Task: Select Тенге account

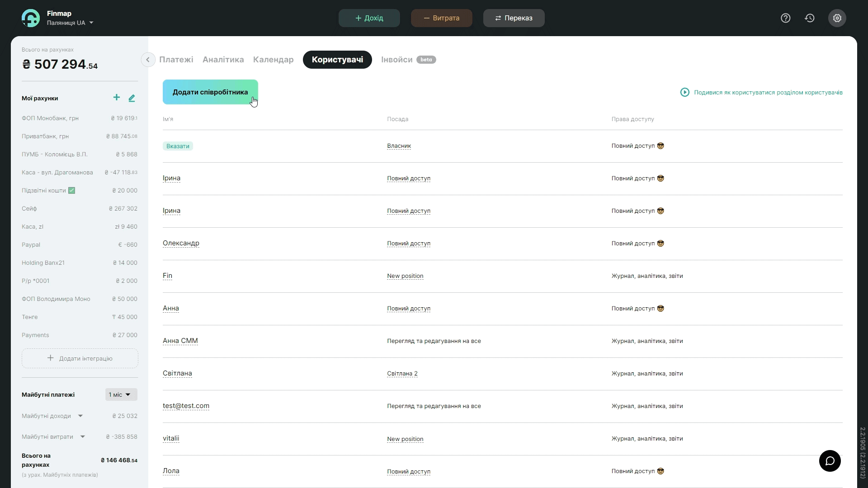Action: tap(80, 317)
